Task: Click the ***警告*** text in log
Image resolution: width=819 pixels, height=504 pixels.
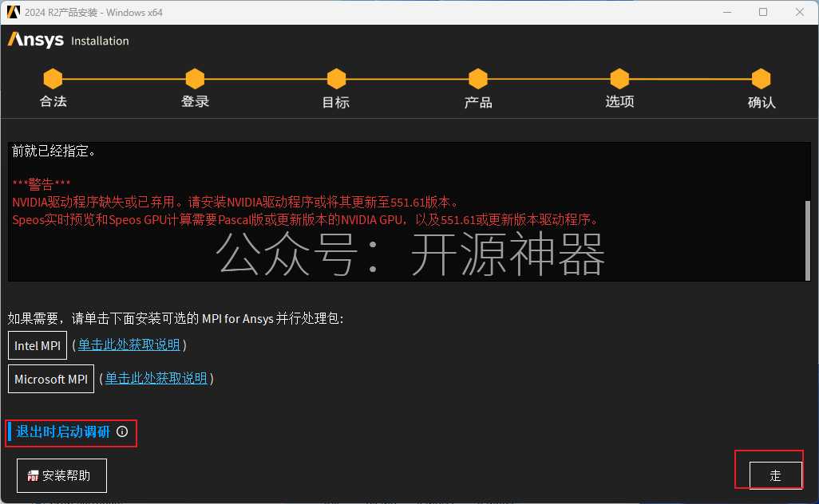Action: [x=42, y=183]
